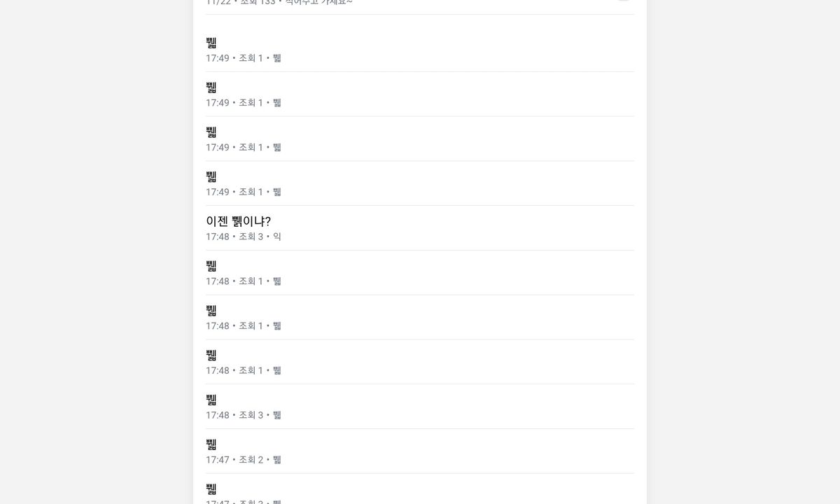Click author 뛟 on the 17:47 조회 2 post

coord(277,460)
